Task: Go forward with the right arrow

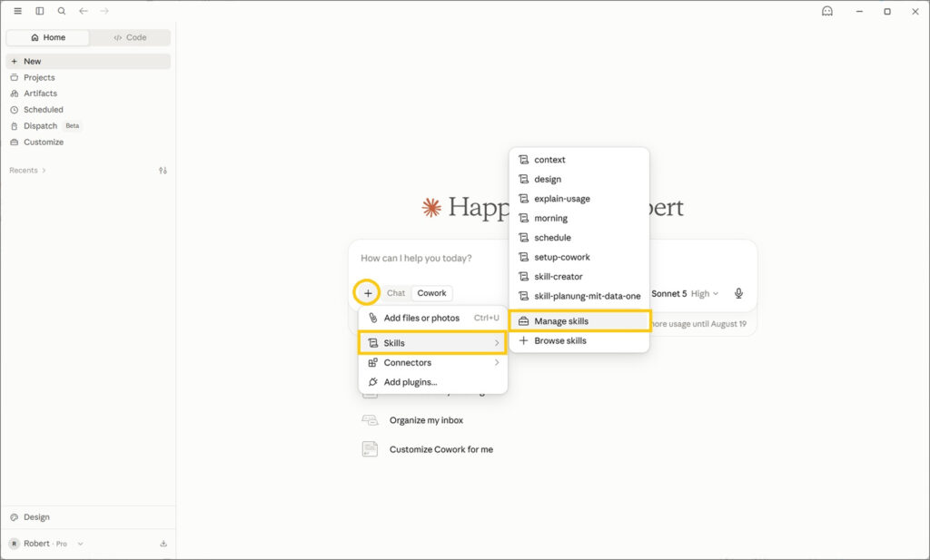Action: pyautogui.click(x=104, y=11)
